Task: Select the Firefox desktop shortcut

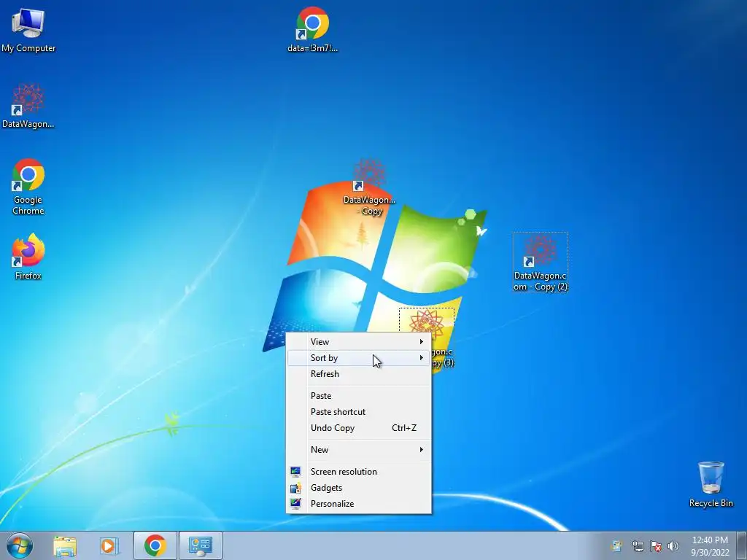Action: click(28, 257)
